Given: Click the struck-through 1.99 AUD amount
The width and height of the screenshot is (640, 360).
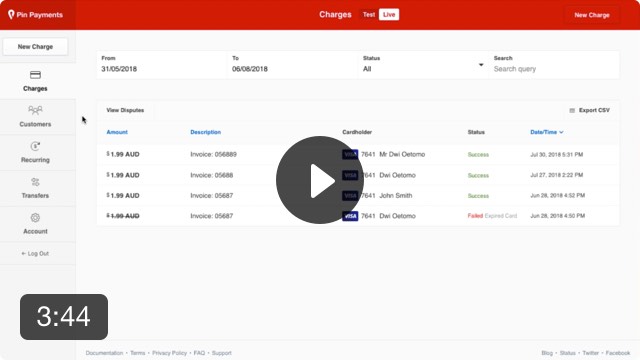Looking at the screenshot, I should tap(123, 216).
